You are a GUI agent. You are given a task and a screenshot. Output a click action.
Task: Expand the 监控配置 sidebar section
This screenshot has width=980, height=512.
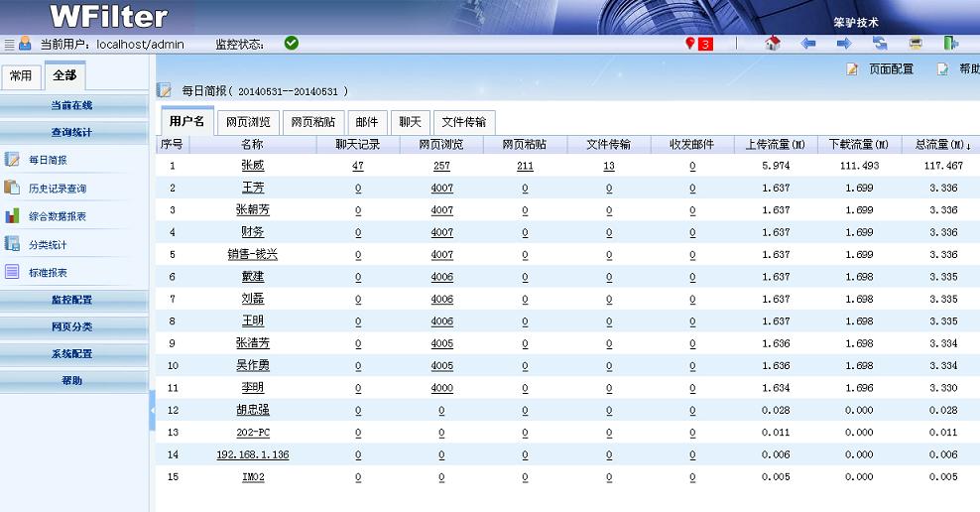(x=73, y=300)
